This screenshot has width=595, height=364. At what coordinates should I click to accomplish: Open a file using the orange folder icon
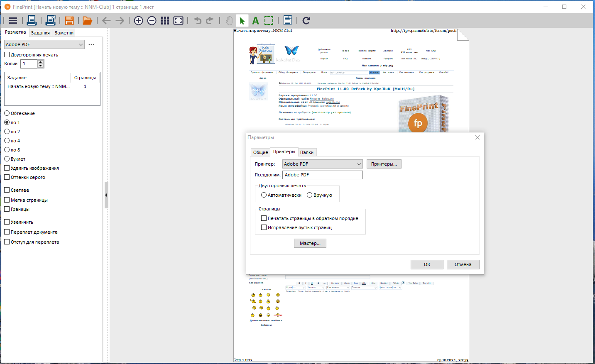click(x=87, y=20)
